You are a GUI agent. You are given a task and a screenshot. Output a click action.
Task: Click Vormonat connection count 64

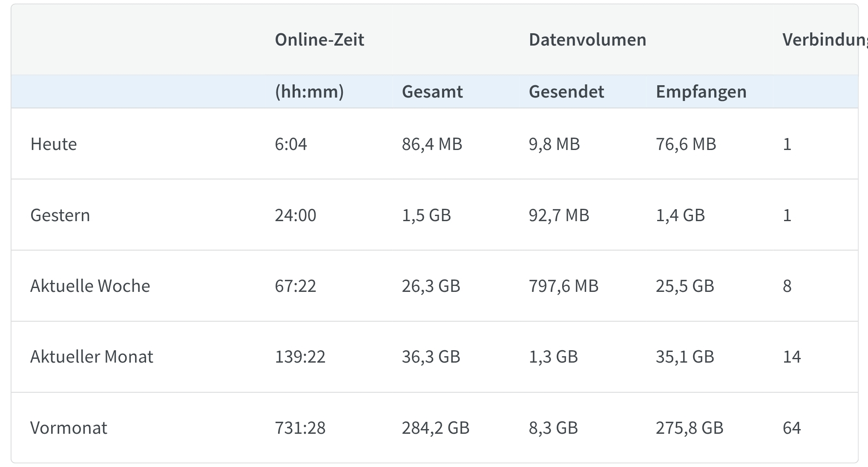point(791,428)
